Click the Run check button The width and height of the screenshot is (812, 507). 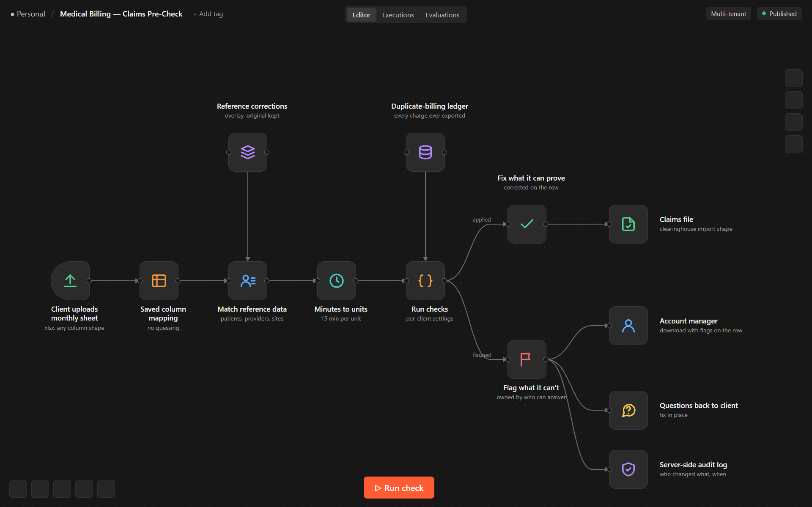(x=399, y=488)
